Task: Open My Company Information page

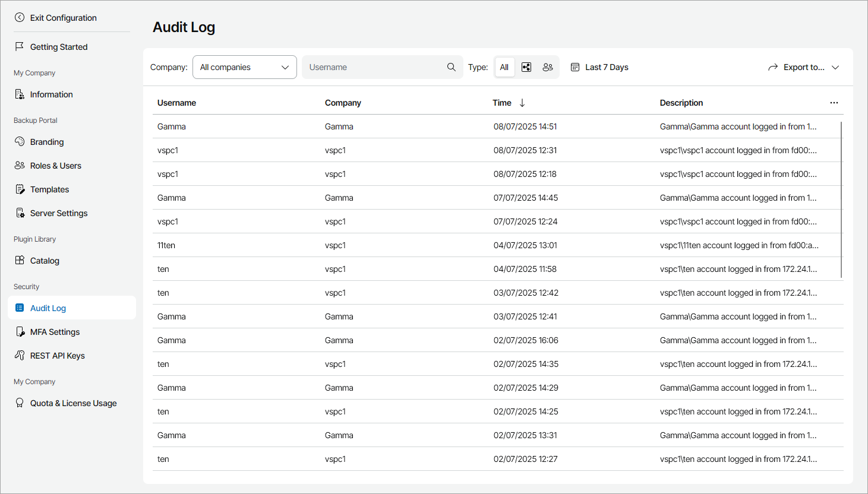Action: tap(51, 94)
